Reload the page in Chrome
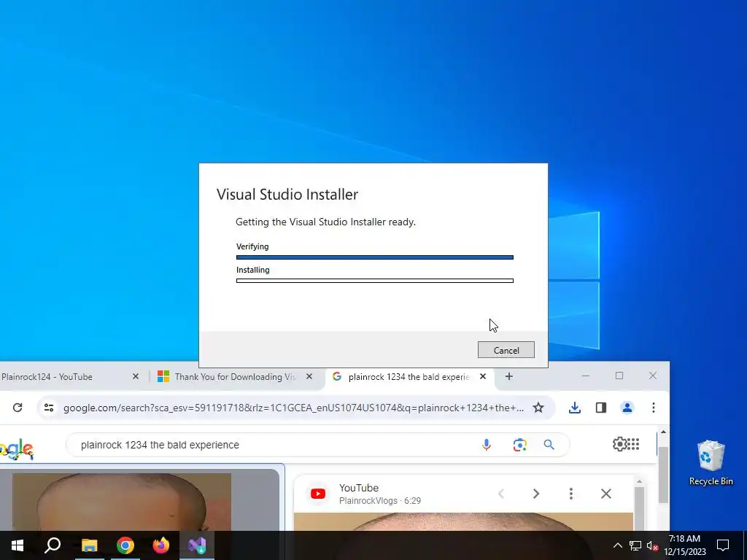 [18, 408]
